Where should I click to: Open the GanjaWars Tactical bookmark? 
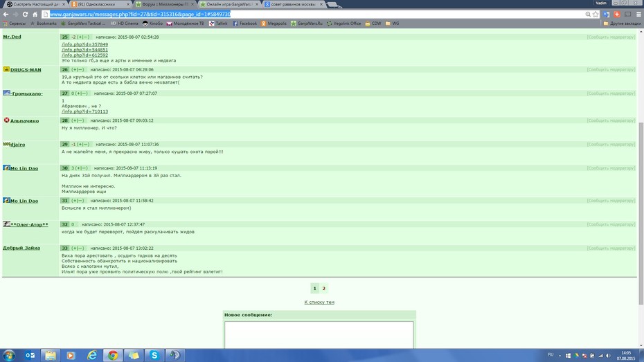click(83, 24)
